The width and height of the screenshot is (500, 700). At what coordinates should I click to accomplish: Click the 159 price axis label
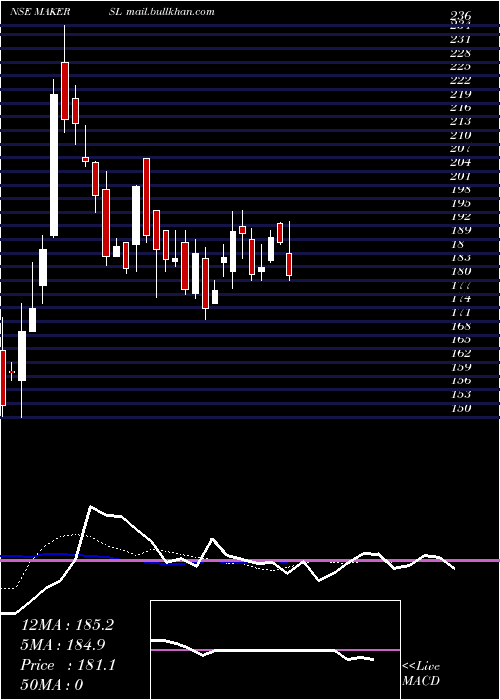461,367
